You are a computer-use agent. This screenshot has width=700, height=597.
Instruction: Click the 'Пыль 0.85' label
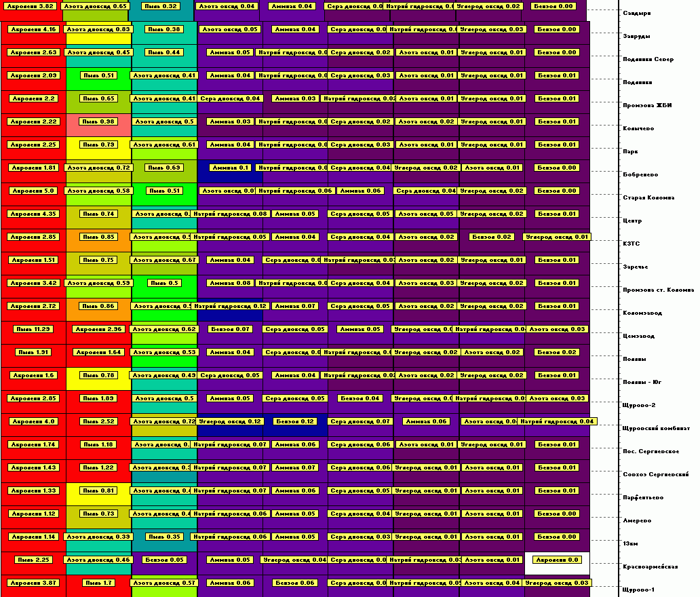point(98,237)
